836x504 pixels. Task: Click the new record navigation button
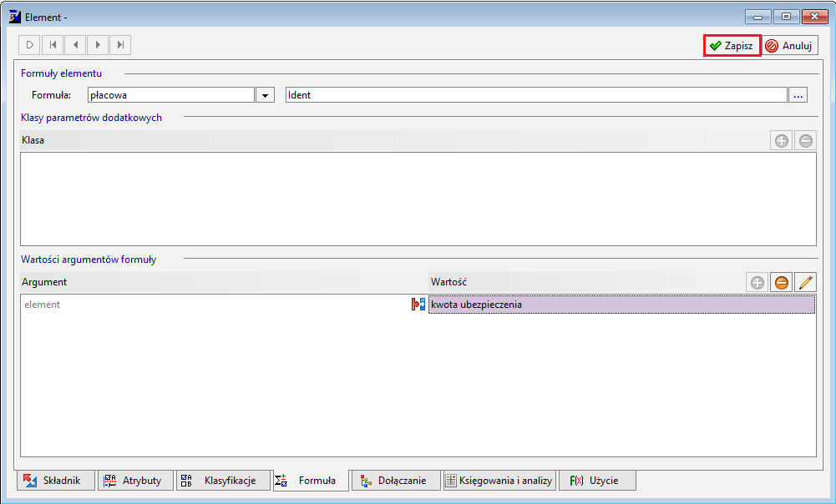click(x=29, y=45)
